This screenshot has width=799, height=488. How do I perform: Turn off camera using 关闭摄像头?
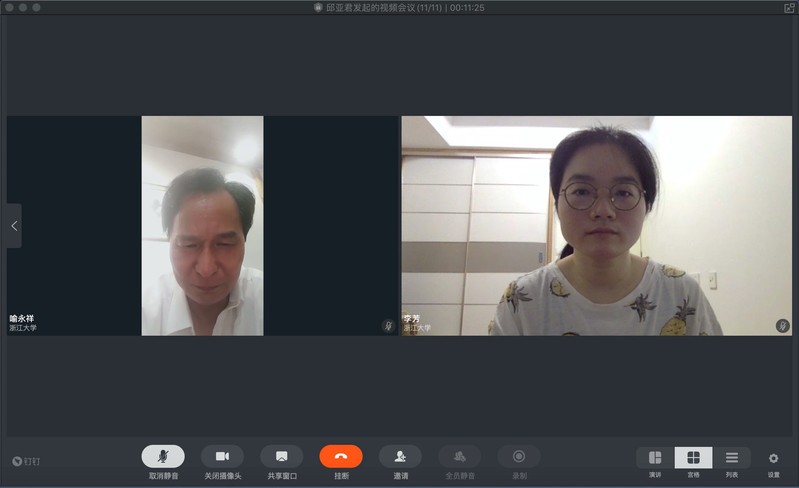click(222, 456)
